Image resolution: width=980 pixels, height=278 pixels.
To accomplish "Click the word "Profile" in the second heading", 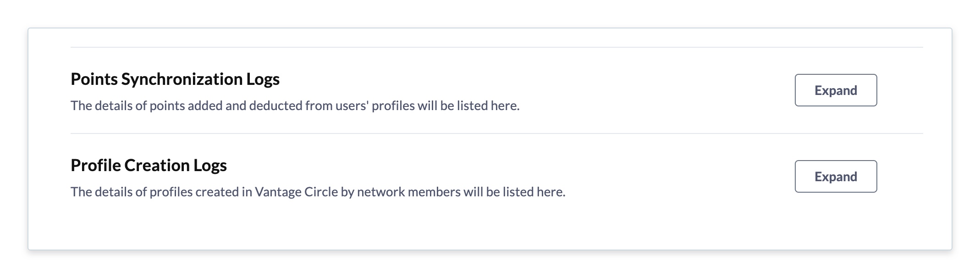I will pyautogui.click(x=95, y=166).
